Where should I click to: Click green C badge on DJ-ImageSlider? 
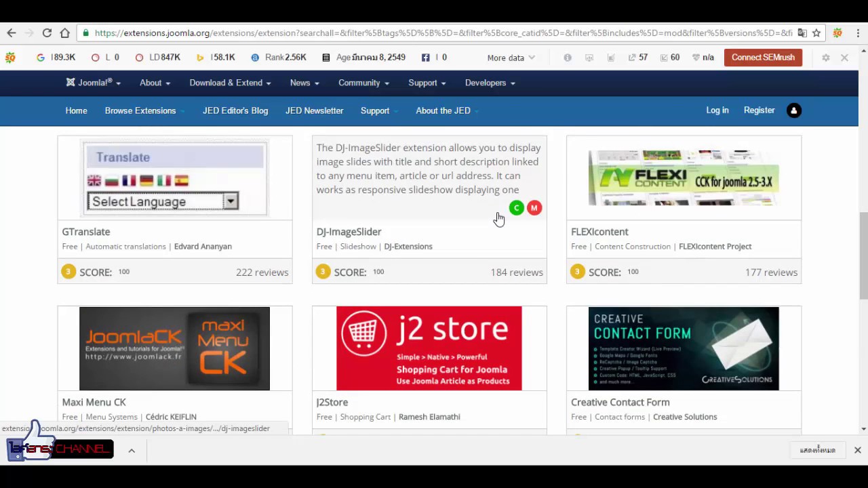tap(516, 208)
